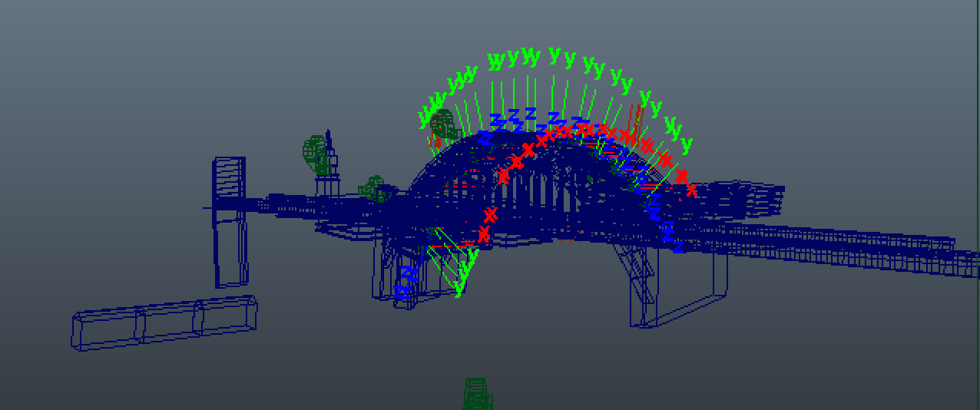
Task: Select the green wireframe object at viewport bottom
Action: [477, 393]
